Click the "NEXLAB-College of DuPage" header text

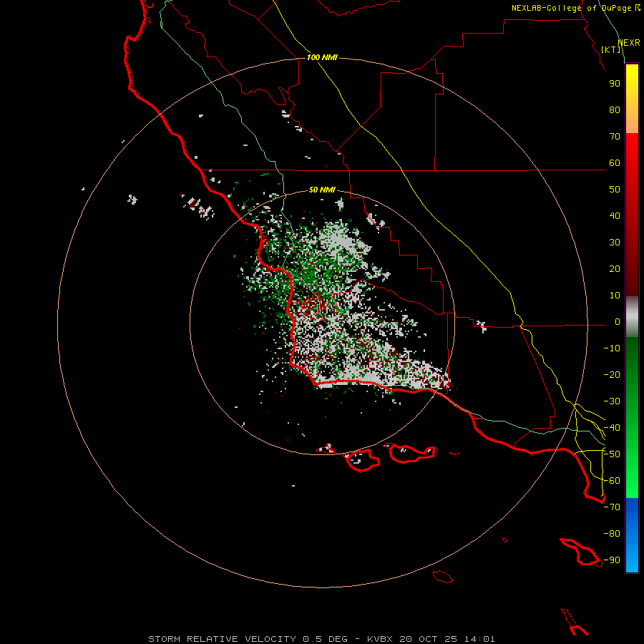(x=571, y=8)
